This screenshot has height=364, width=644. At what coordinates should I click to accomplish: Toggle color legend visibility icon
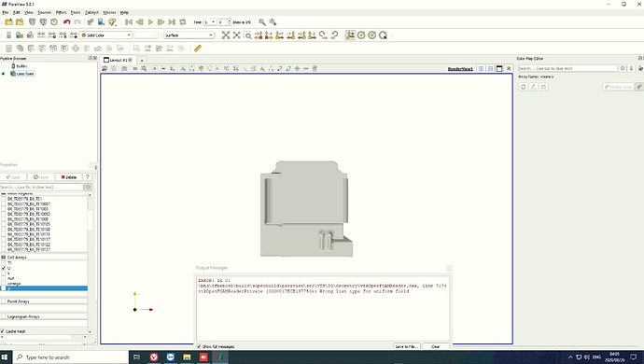coord(8,35)
